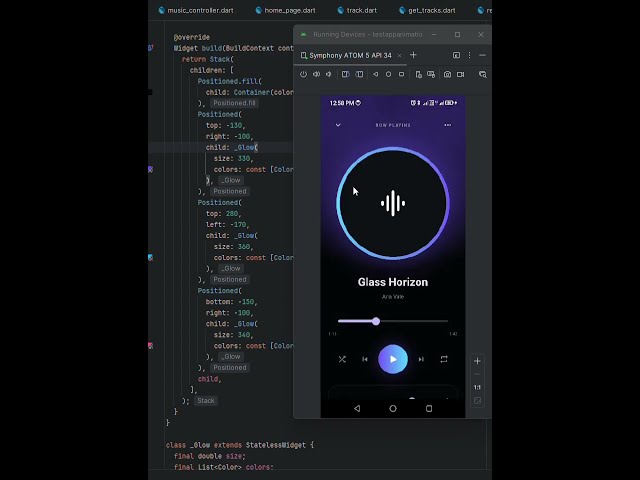
Task: Click gutter color swatch beside first _Glow colors line
Action: pyautogui.click(x=150, y=169)
